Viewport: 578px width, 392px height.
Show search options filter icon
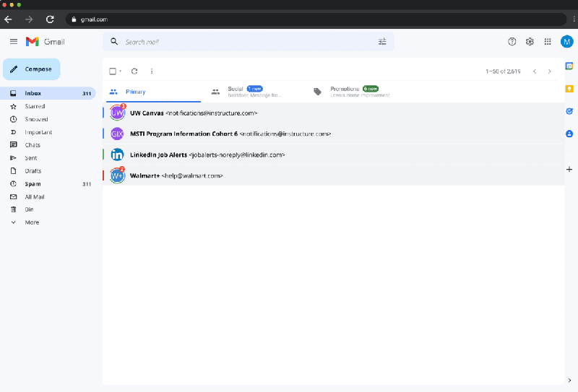[x=382, y=42]
